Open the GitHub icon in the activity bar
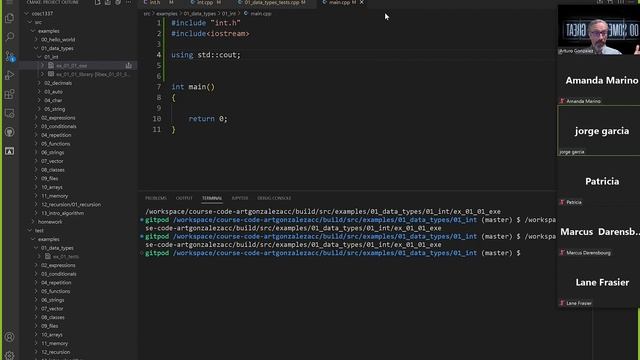This screenshot has width=640, height=360. tap(9, 132)
